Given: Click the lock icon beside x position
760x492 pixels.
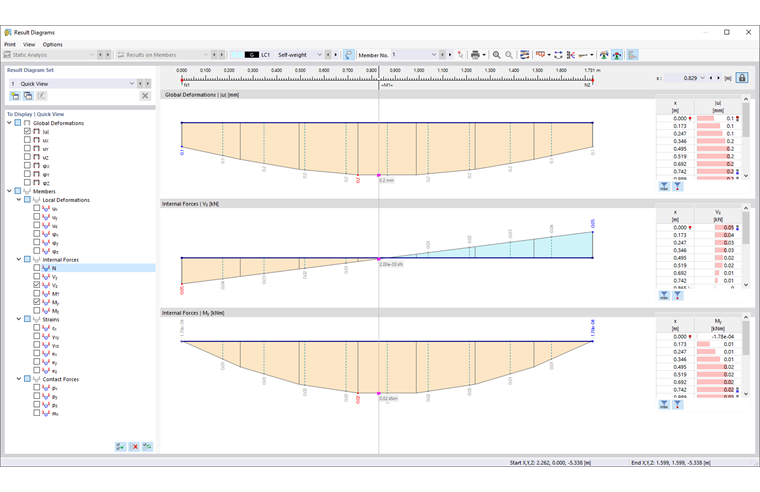Looking at the screenshot, I should coord(742,78).
